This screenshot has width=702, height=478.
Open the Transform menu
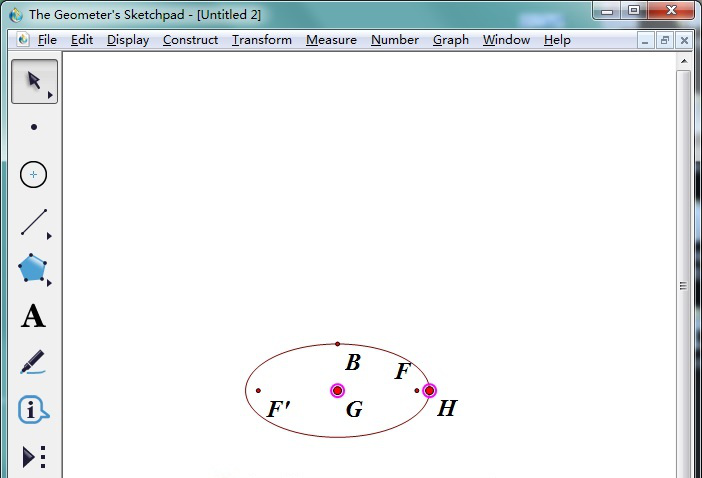click(262, 40)
